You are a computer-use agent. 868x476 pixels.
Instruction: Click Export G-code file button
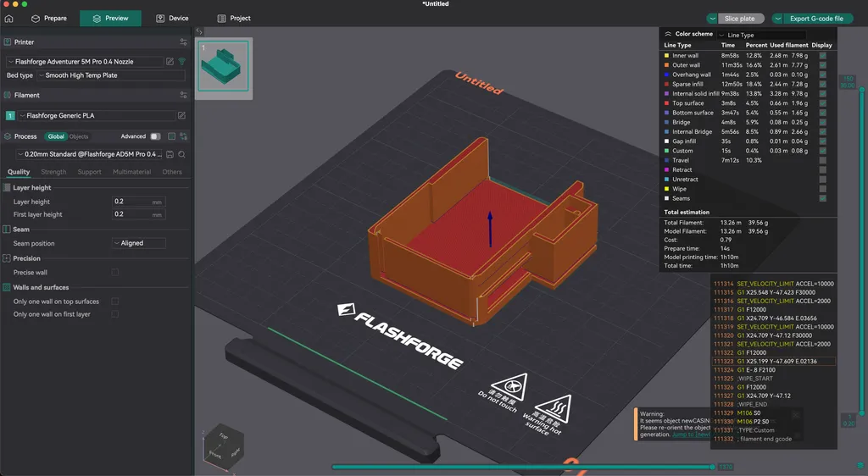pyautogui.click(x=818, y=19)
